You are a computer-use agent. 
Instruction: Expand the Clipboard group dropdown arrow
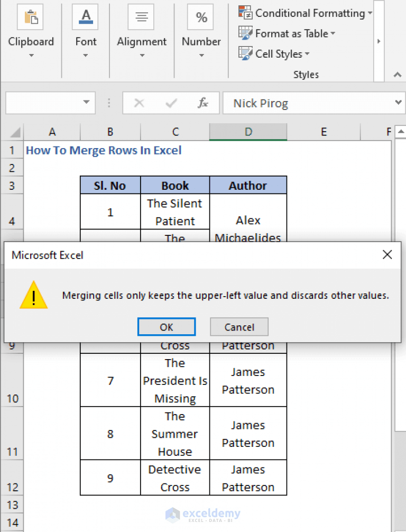[x=31, y=56]
